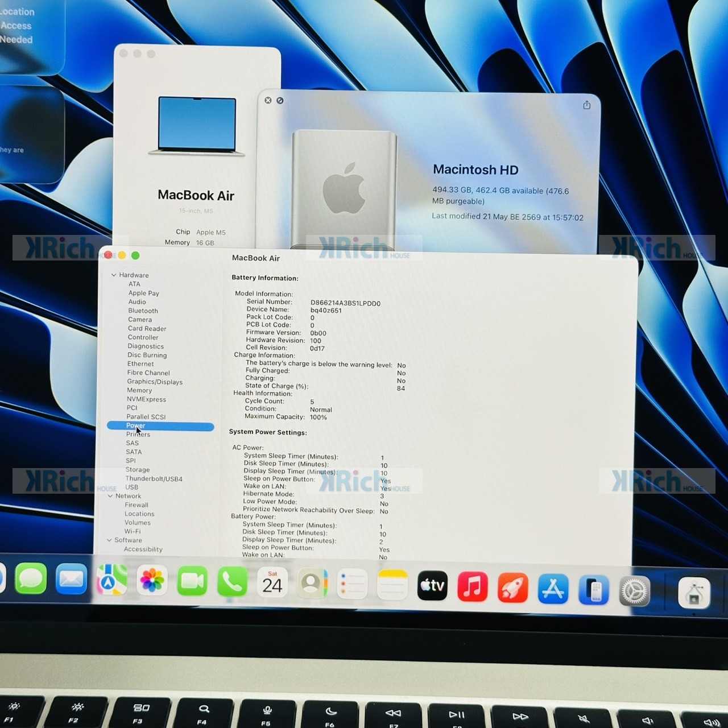Viewport: 728px width, 728px height.
Task: Select NVMExpress in the sidebar
Action: [x=146, y=399]
